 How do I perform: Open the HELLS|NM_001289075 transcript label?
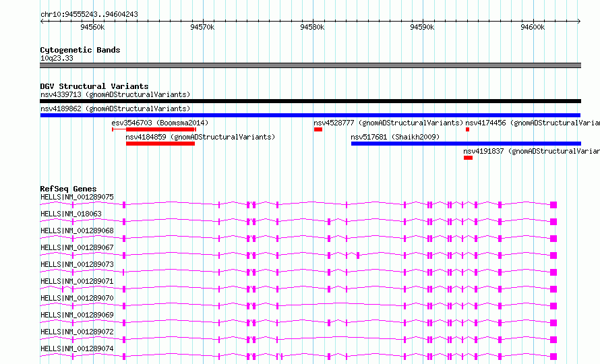pyautogui.click(x=77, y=197)
